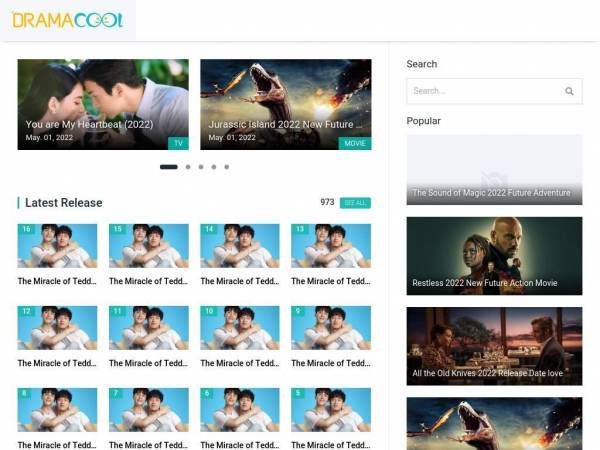Screen dimensions: 600x450
Task: Click title text under episode 16 thumbnail
Action: coord(57,281)
